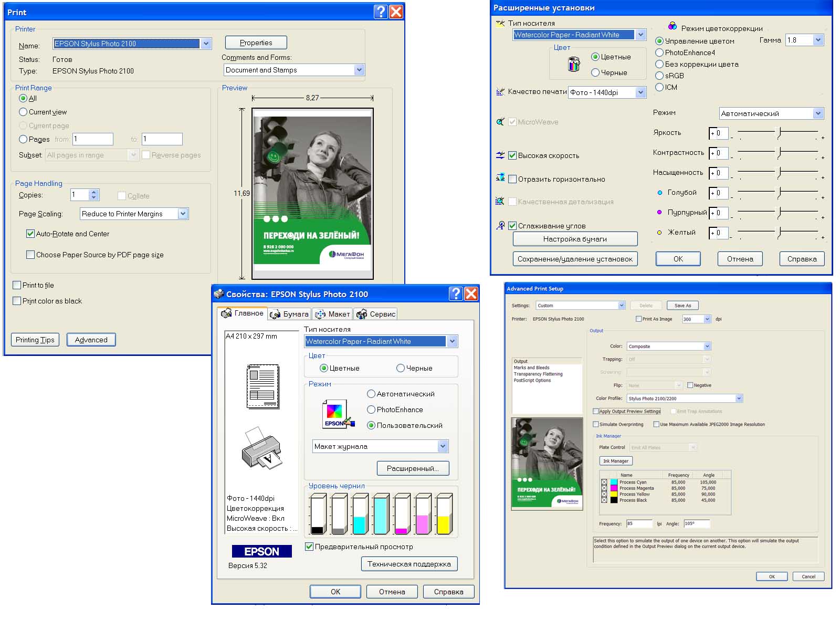Click the Advanced button in Print dialog
The height and width of the screenshot is (630, 840).
pos(91,340)
